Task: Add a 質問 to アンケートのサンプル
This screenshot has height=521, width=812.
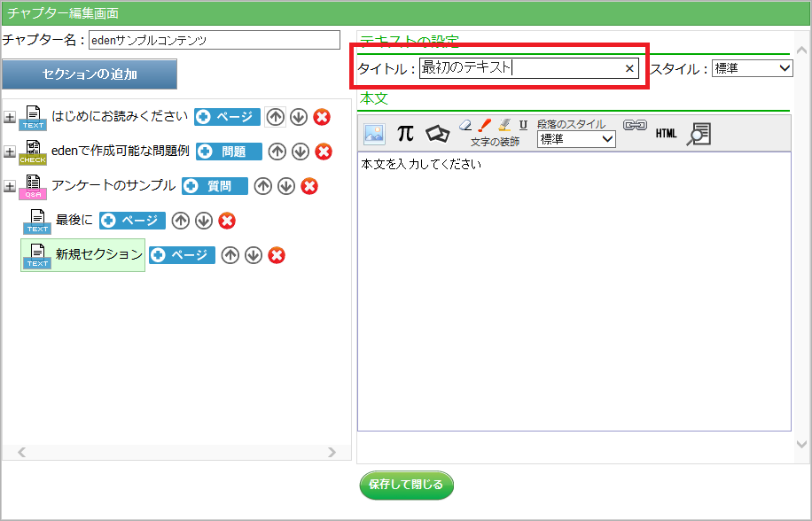Action: click(x=215, y=186)
